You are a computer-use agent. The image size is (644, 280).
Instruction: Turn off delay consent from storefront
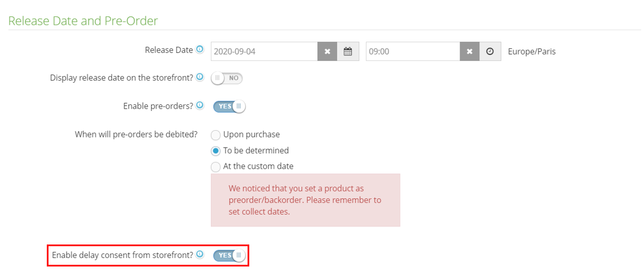click(229, 256)
